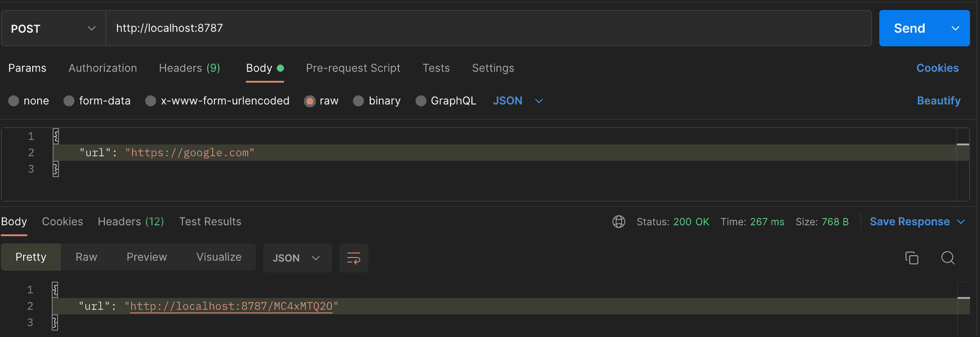Click the request URL input field
The image size is (980, 337).
pos(488,28)
